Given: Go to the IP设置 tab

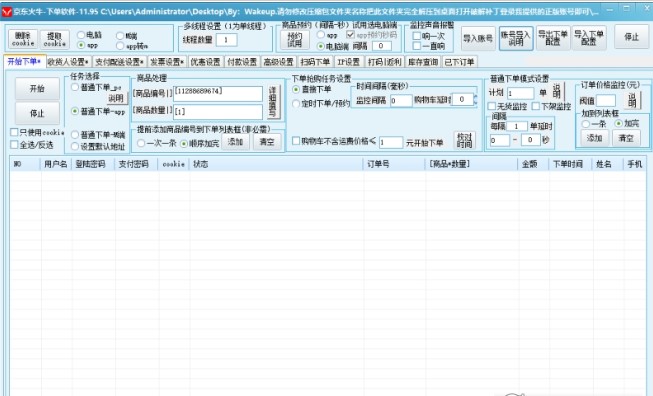Looking at the screenshot, I should pos(349,62).
